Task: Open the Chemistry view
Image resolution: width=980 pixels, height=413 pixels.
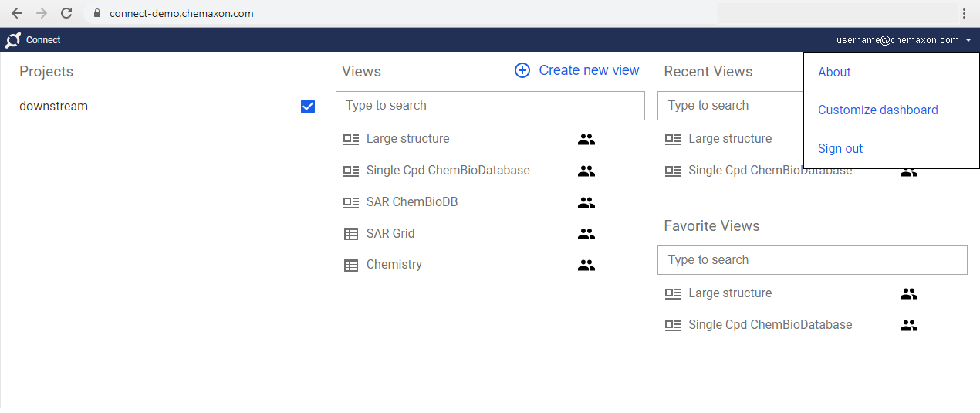Action: [x=394, y=265]
